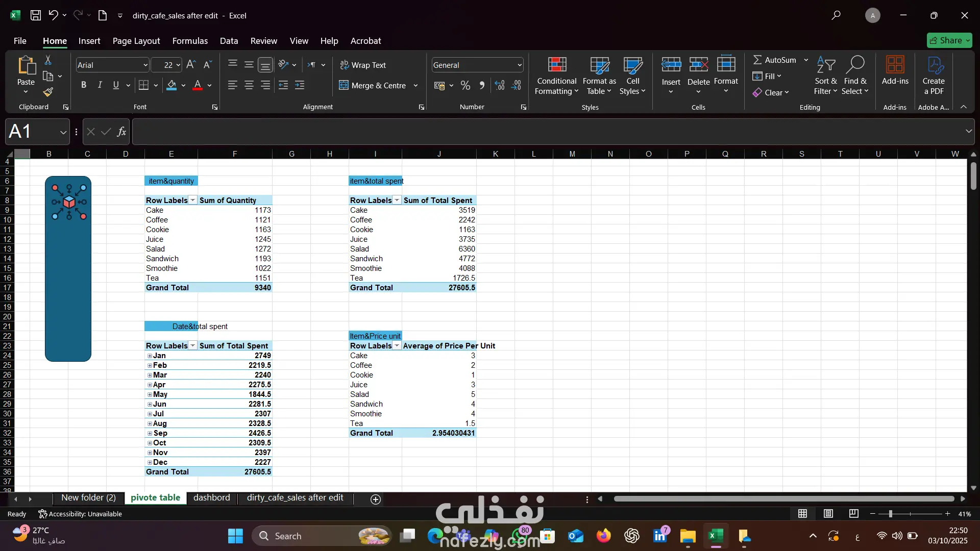
Task: Decrease decimal places
Action: coord(517,85)
